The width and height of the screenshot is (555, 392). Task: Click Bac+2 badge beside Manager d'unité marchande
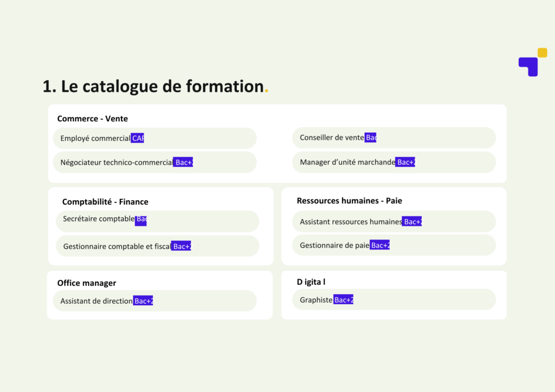pyautogui.click(x=405, y=162)
